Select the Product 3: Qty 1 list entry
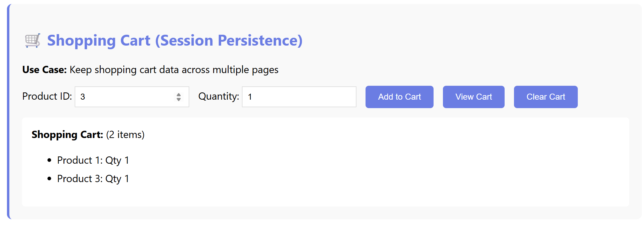 point(93,179)
